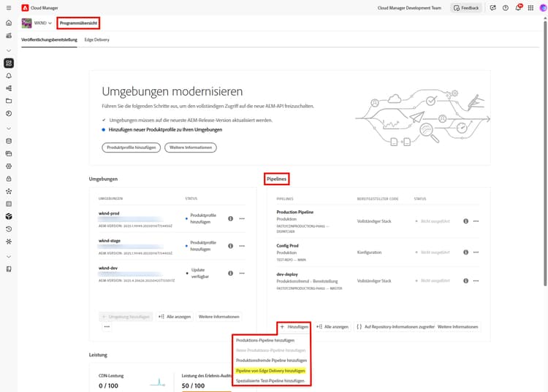Click Produktprofile hinzufügen banner button
The image size is (548, 392).
pyautogui.click(x=131, y=147)
